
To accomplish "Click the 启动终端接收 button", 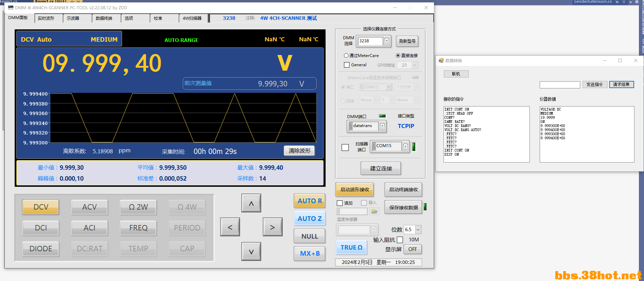I will pyautogui.click(x=403, y=189).
